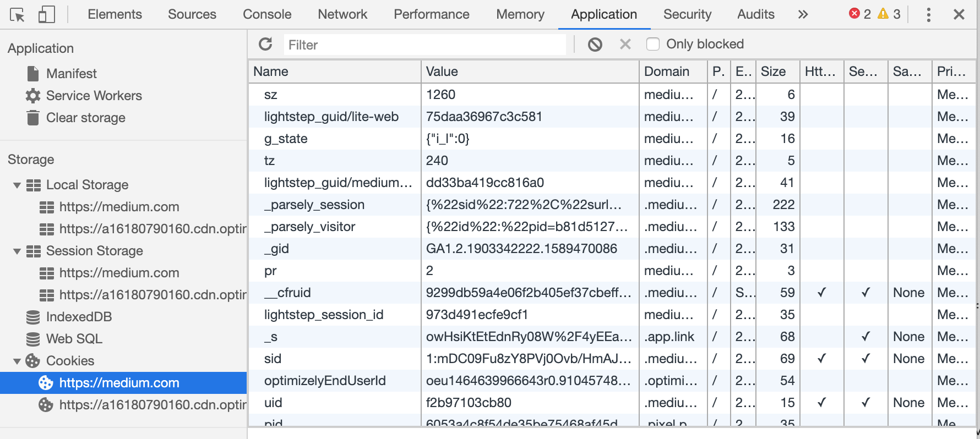
Task: Select the _parsely_session cookie row
Action: click(x=612, y=205)
